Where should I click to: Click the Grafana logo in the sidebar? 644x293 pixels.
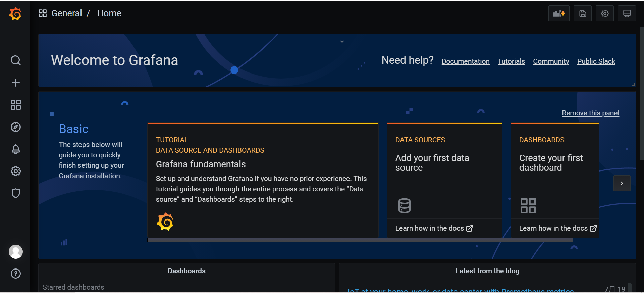15,14
